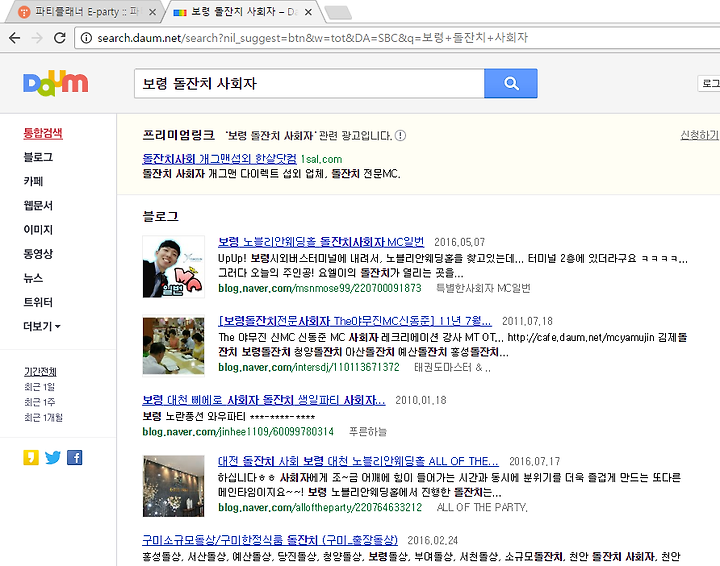Click the MC일번 blog thumbnail image
The image size is (720, 566).
(x=174, y=267)
